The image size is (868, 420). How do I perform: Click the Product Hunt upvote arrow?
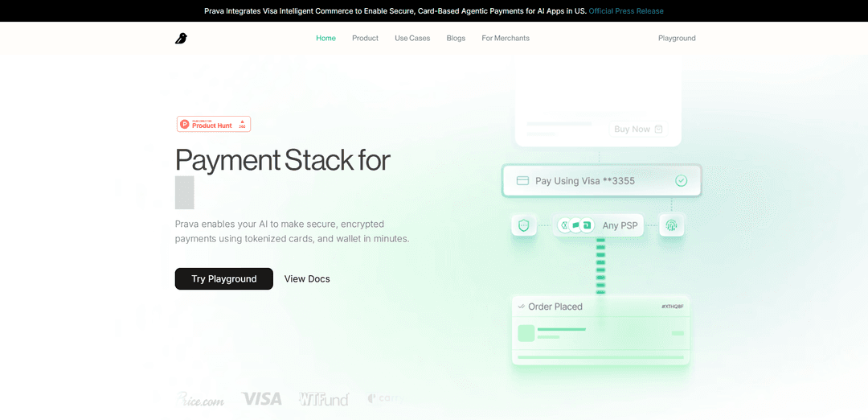[x=242, y=123]
